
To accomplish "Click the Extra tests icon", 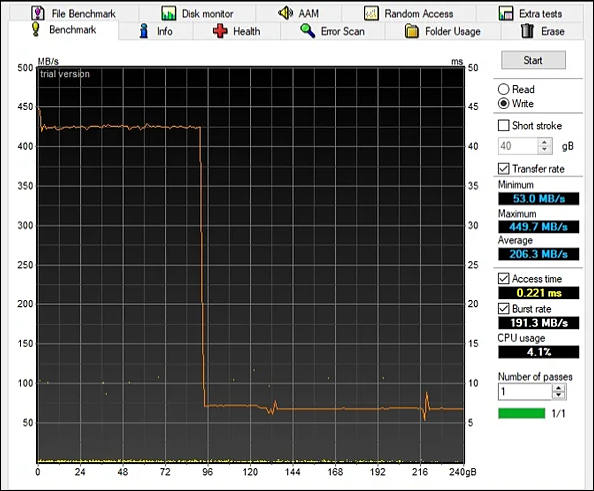I will 506,13.
